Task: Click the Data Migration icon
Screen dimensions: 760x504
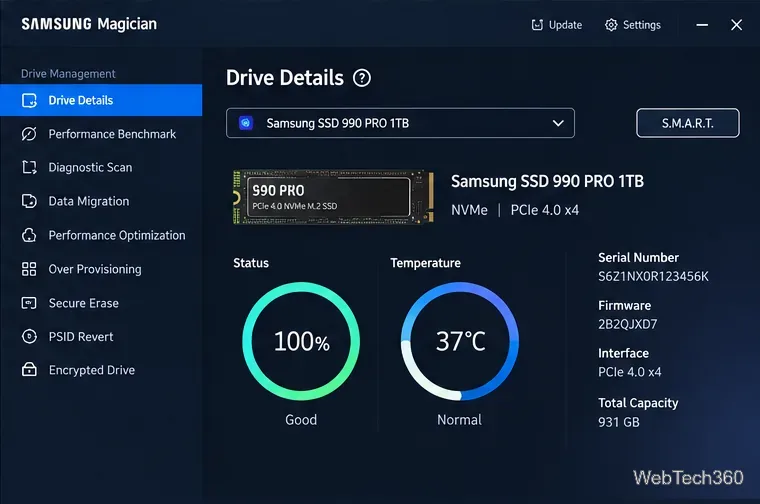Action: click(29, 201)
